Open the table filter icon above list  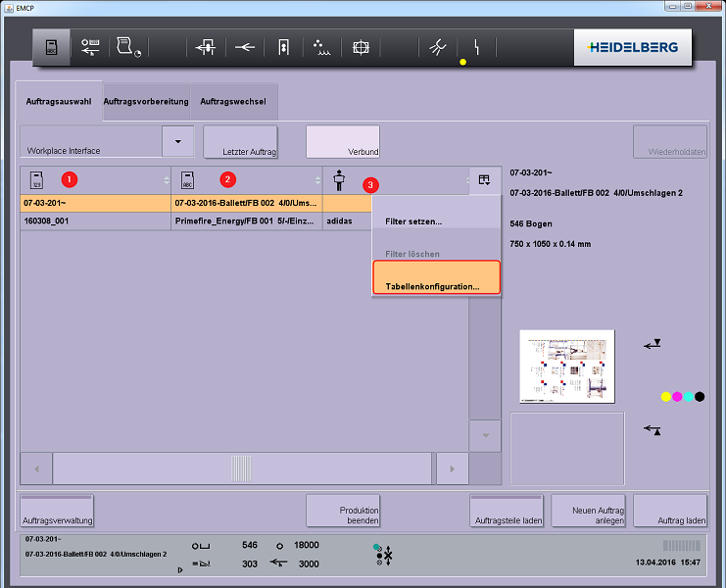coord(483,179)
